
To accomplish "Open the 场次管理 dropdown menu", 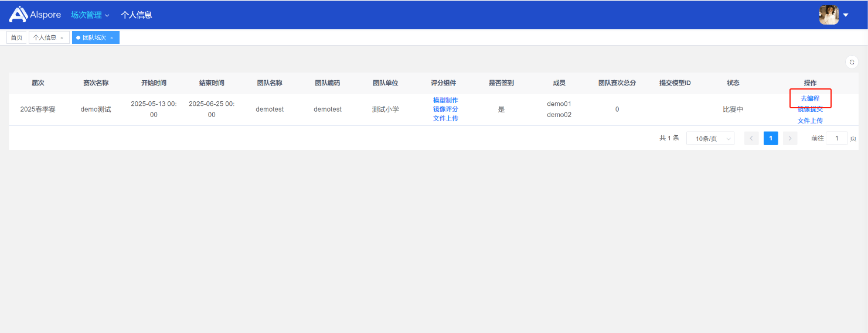I will (90, 15).
